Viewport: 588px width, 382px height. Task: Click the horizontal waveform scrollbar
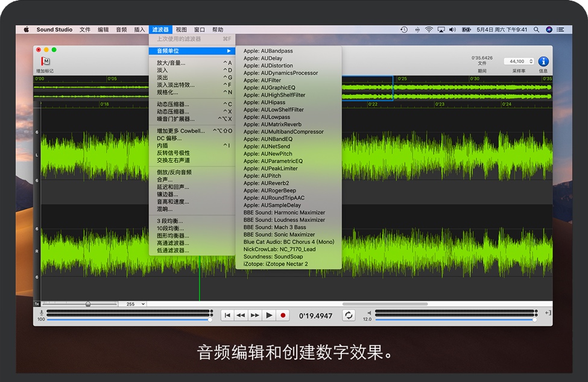click(376, 304)
